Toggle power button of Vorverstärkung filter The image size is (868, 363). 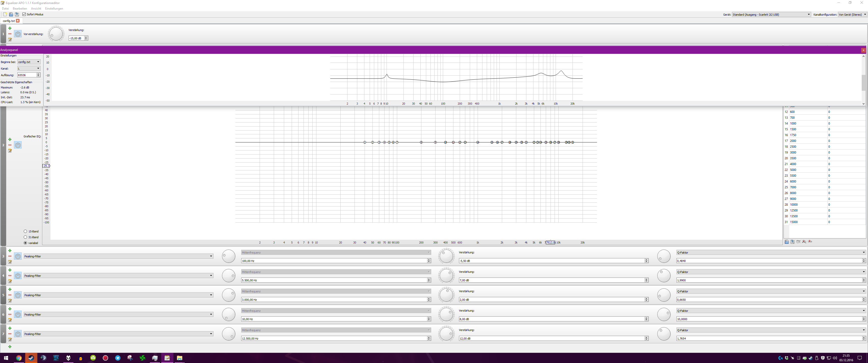(18, 34)
